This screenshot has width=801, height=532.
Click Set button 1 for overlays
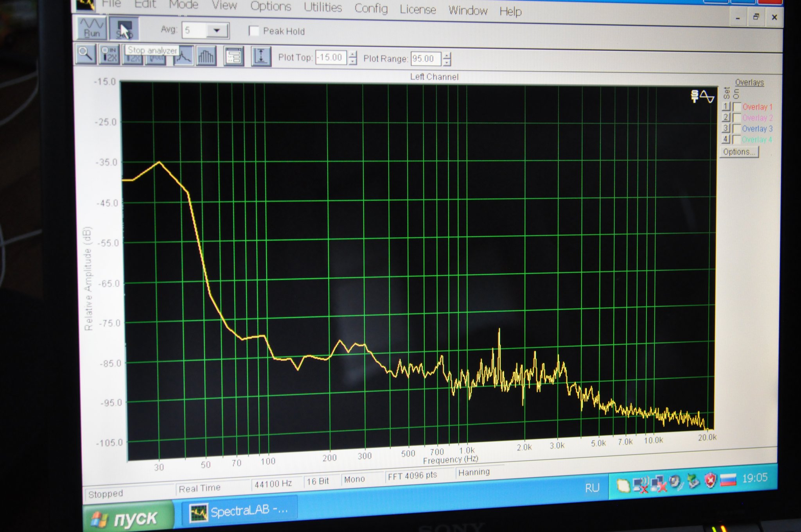coord(726,106)
